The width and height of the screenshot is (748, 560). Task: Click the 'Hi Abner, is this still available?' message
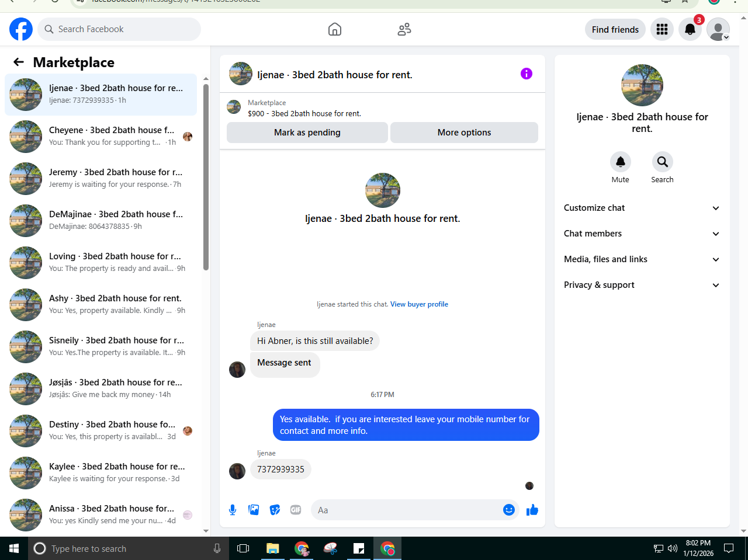coord(315,341)
